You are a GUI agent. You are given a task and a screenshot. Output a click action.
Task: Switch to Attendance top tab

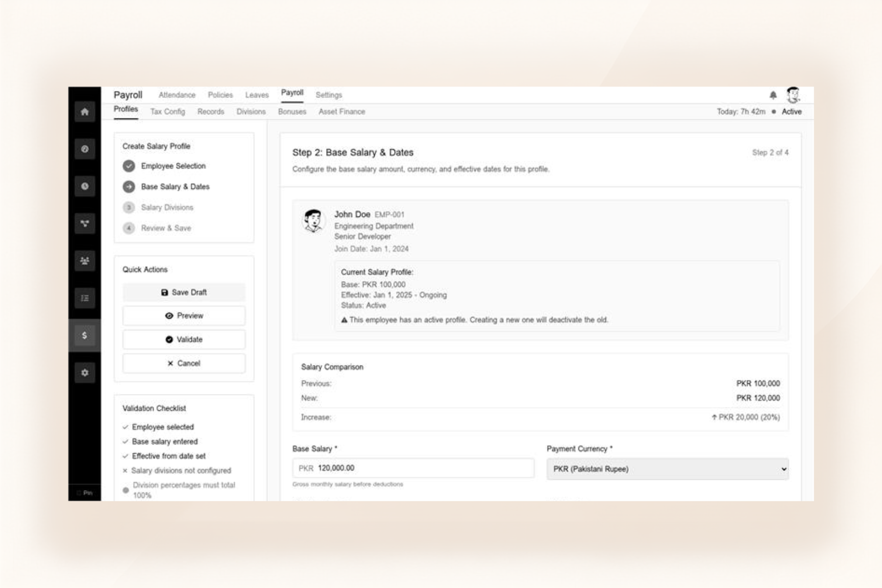(177, 95)
